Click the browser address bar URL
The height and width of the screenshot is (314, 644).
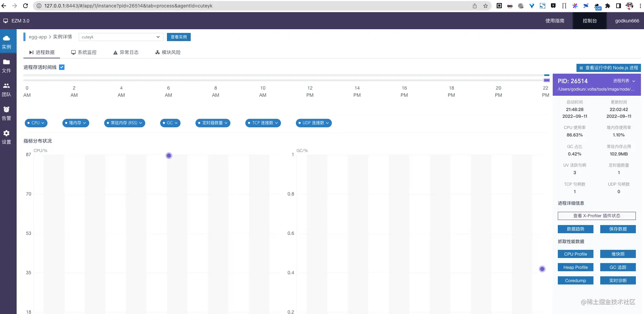point(128,6)
